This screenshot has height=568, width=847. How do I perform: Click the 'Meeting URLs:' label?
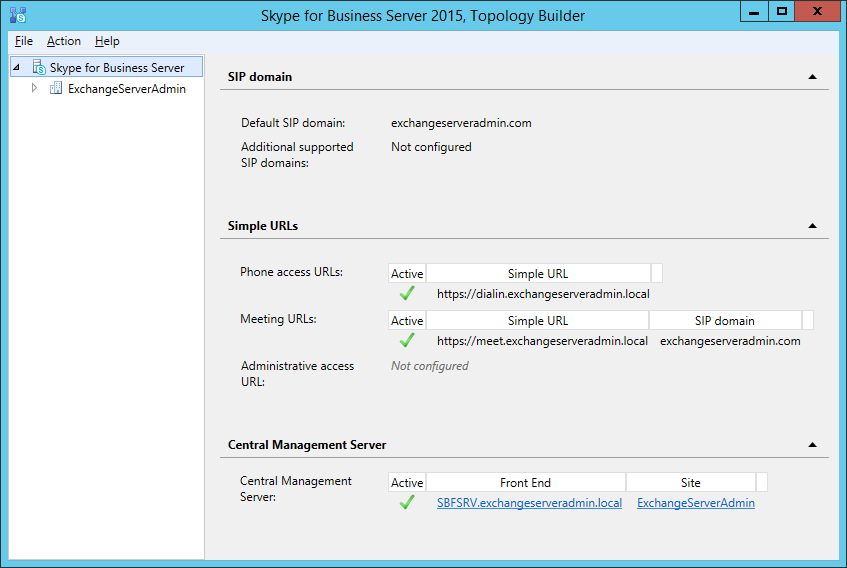278,319
